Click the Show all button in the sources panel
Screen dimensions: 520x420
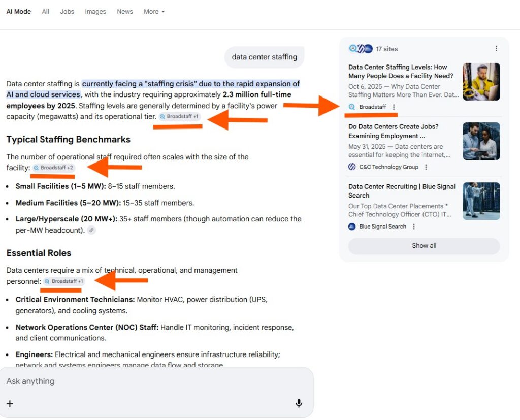424,245
